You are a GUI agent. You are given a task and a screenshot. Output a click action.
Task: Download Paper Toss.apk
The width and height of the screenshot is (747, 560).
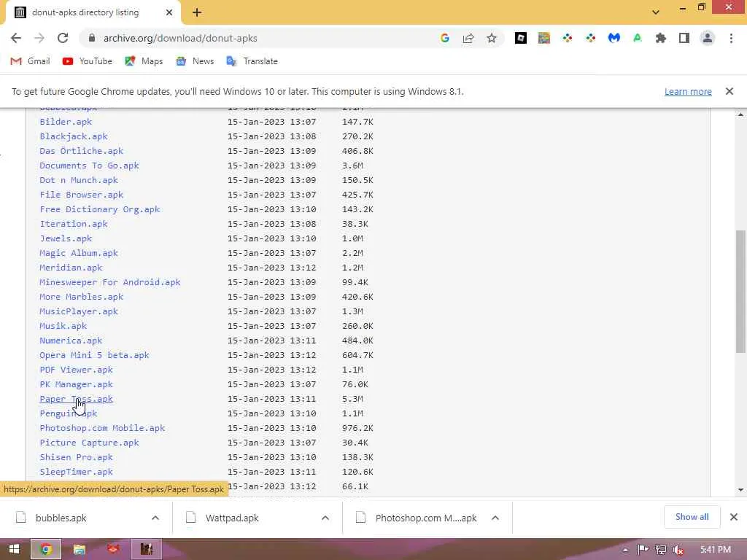coord(76,399)
